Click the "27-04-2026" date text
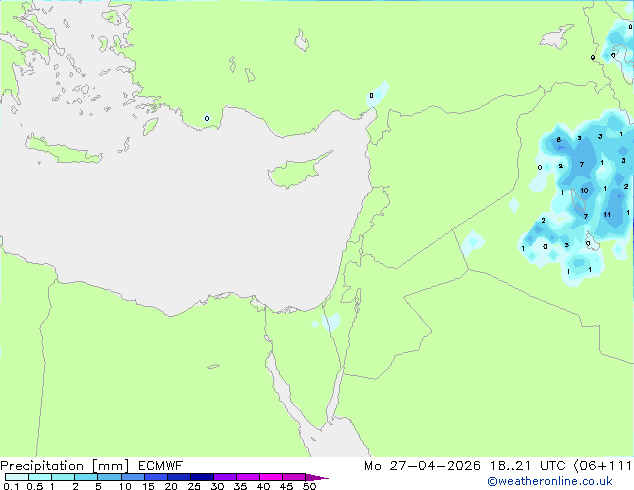 435,466
